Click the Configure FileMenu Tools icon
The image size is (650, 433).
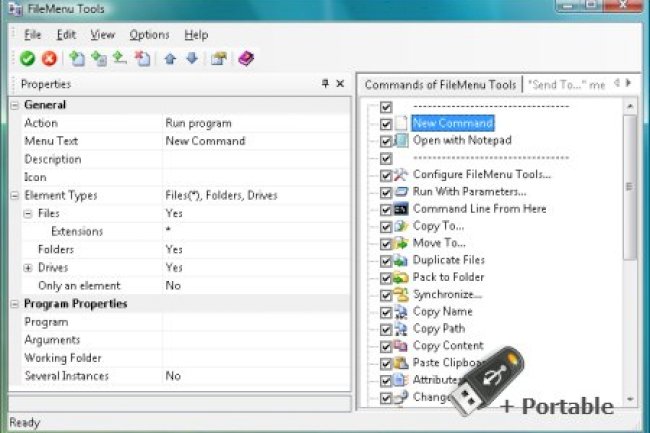401,174
